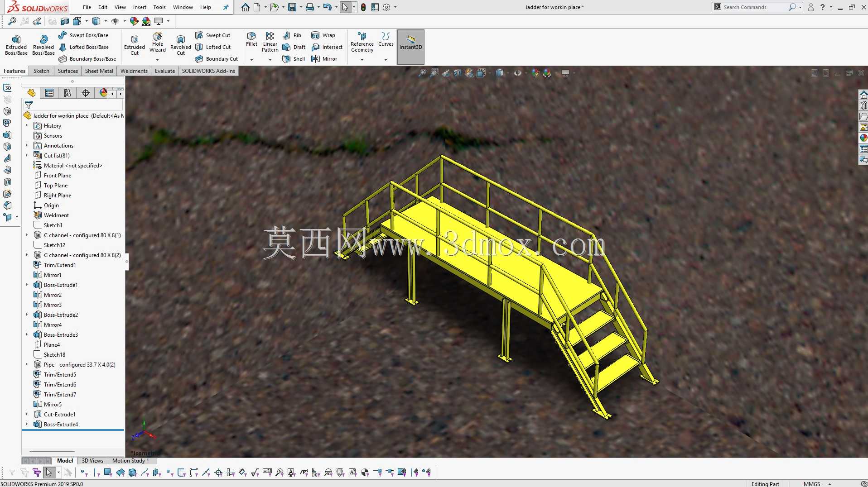Select the Revolved Cut tool
The height and width of the screenshot is (487, 868).
click(181, 45)
